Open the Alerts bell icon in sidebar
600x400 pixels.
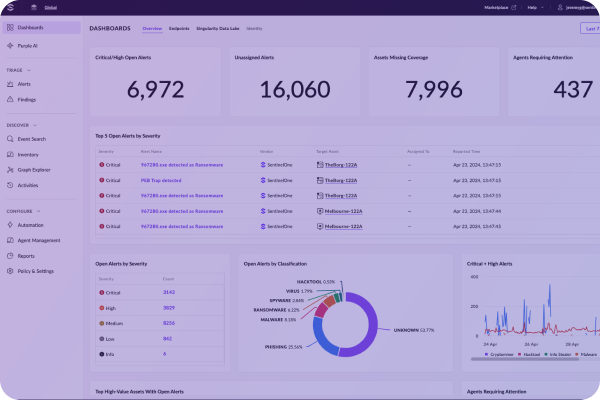coord(10,85)
